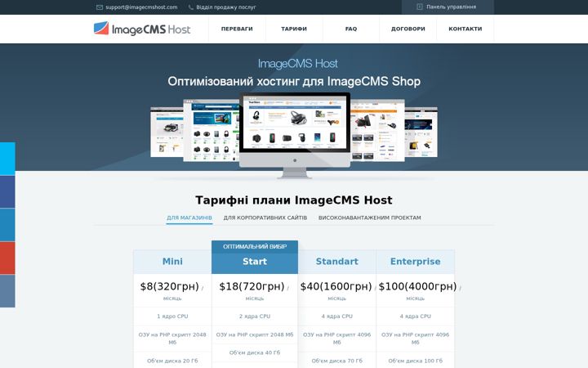The height and width of the screenshot is (368, 588).
Task: Click the Тарифні плани ImageCMS Host heading
Action: [294, 200]
